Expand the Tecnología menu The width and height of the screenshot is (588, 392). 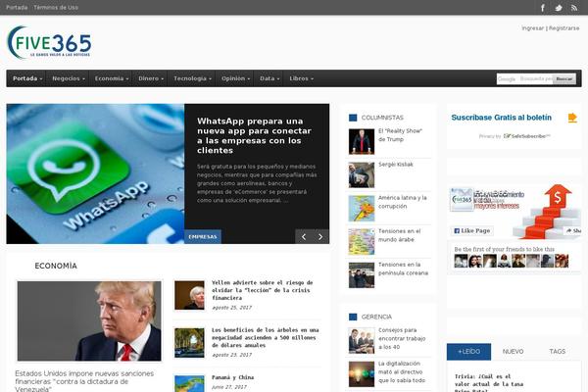(192, 78)
